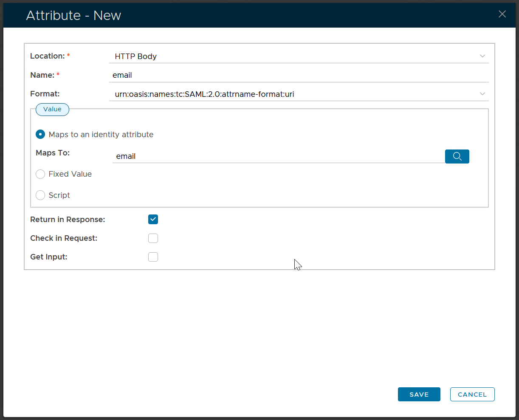Choose the Fixed Value radio option
The height and width of the screenshot is (420, 519).
point(40,174)
